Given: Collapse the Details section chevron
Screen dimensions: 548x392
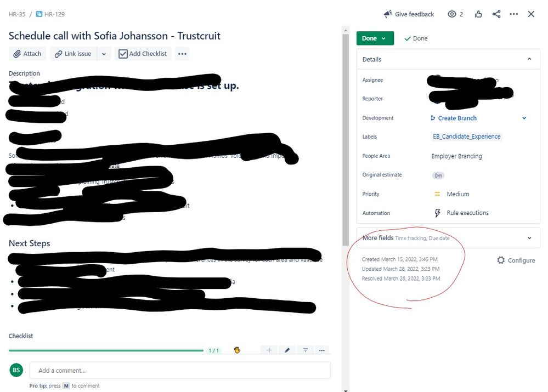Looking at the screenshot, I should click(x=529, y=59).
